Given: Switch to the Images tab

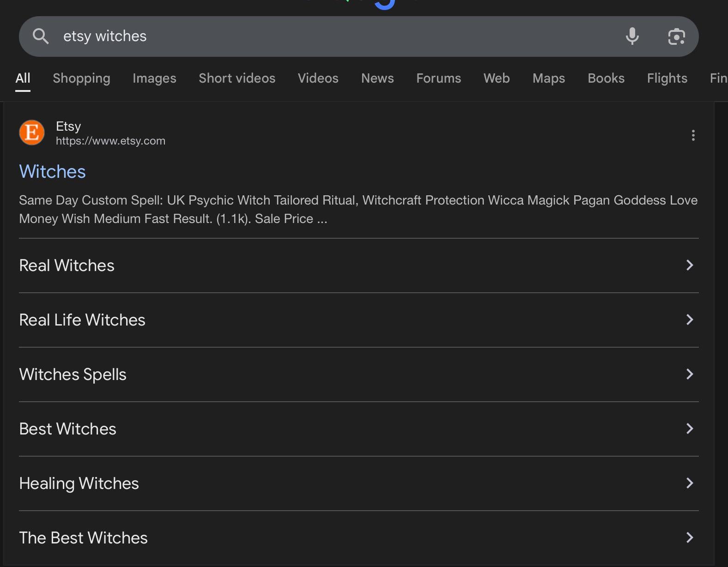Looking at the screenshot, I should click(154, 78).
